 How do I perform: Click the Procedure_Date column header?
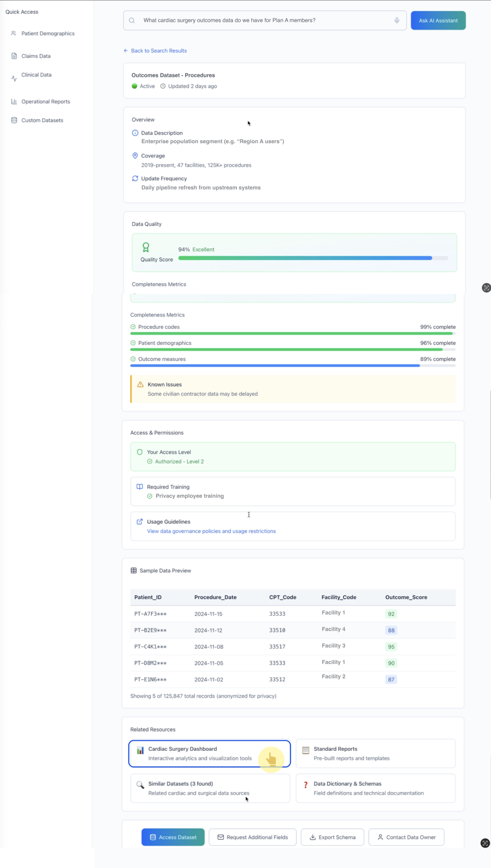click(215, 597)
